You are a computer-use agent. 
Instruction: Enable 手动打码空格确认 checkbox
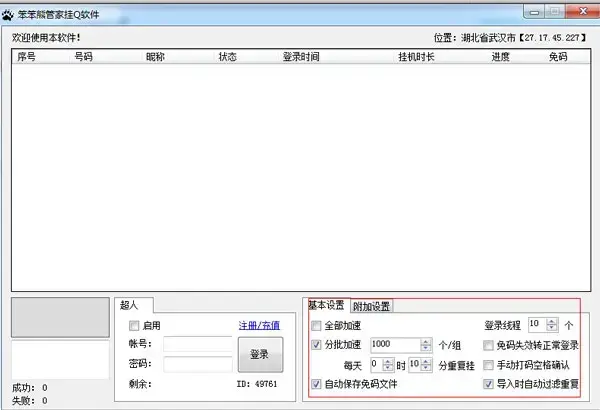point(488,365)
